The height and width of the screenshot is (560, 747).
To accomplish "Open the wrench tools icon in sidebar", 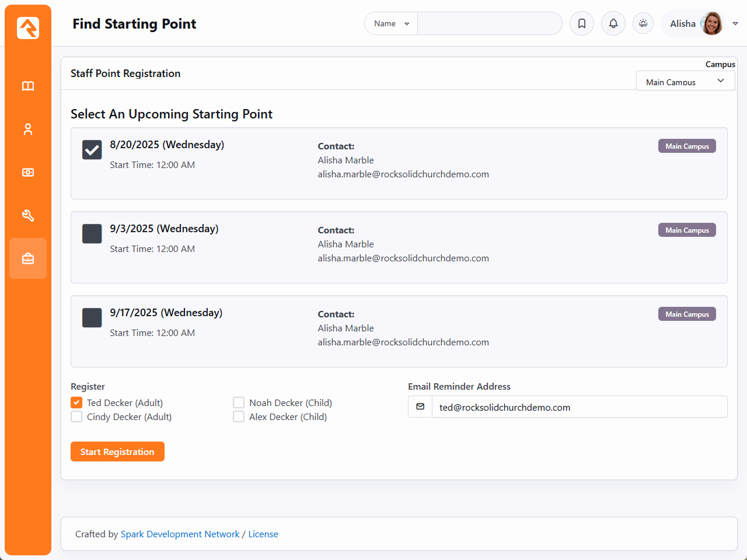I will [x=28, y=216].
